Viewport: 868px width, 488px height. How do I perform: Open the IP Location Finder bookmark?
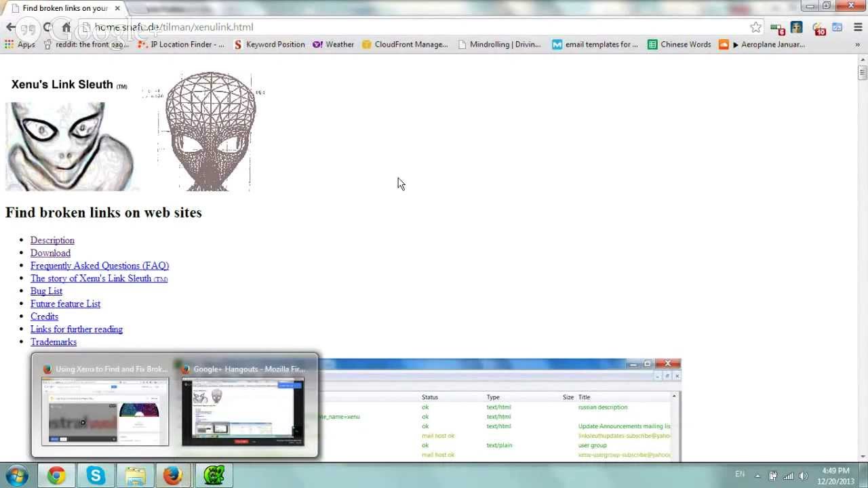(180, 45)
